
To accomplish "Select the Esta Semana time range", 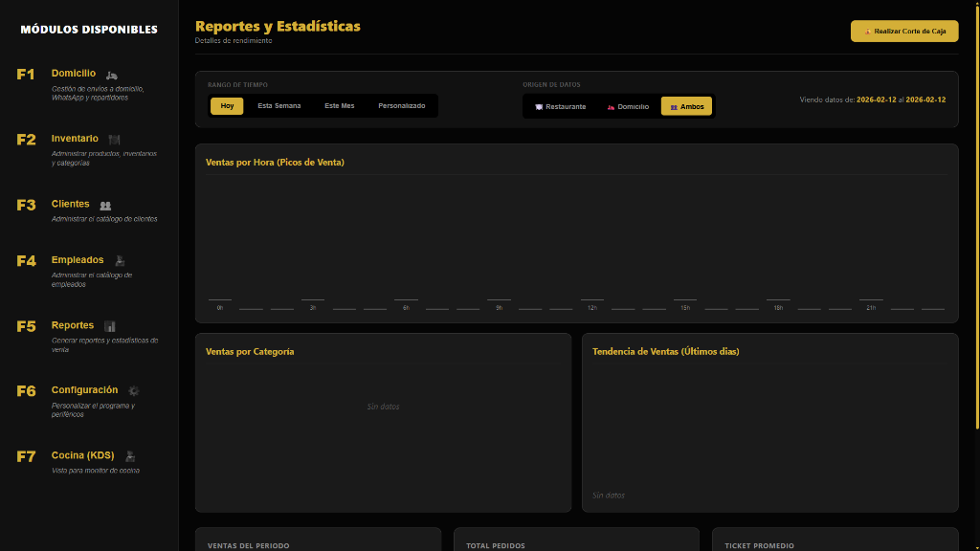I will [x=279, y=106].
